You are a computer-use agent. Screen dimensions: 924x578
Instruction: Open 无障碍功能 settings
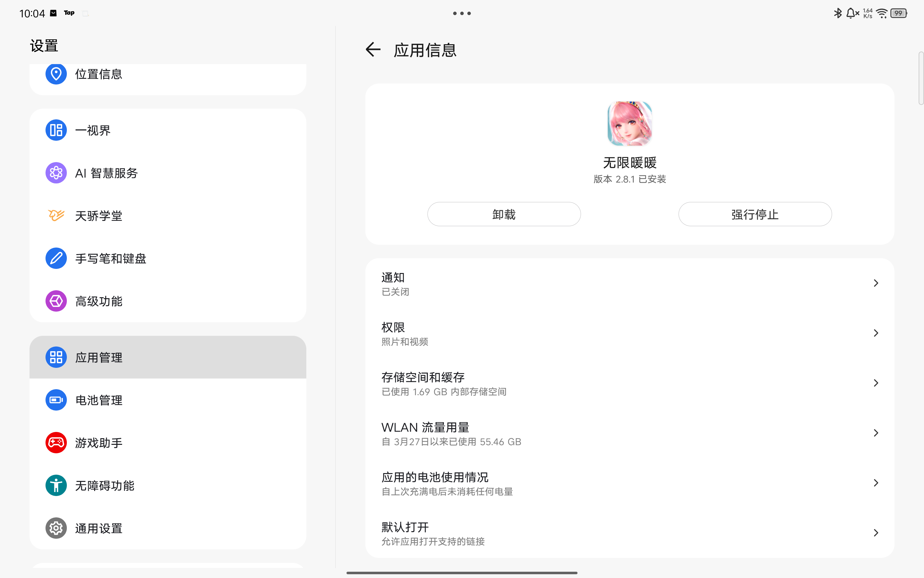pos(168,486)
